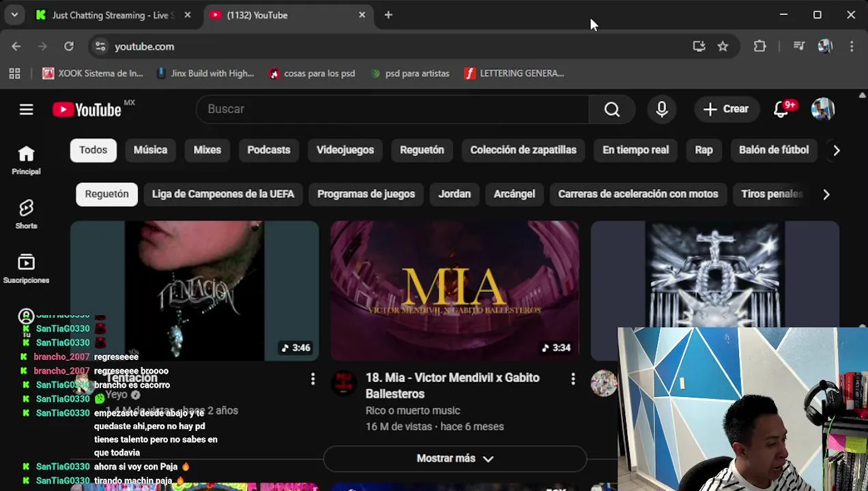This screenshot has height=491, width=868.
Task: Open LETTERING GENERA bookmark
Action: point(515,73)
